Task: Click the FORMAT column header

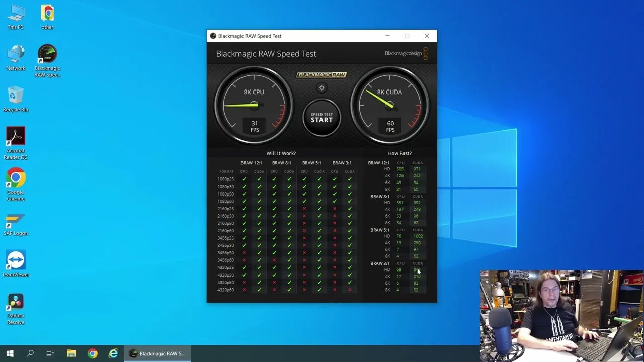Action: point(226,171)
